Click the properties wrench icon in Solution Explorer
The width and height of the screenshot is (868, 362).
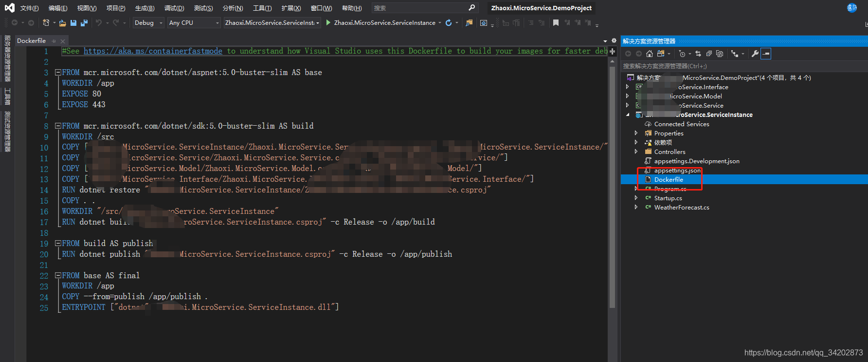[x=755, y=54]
